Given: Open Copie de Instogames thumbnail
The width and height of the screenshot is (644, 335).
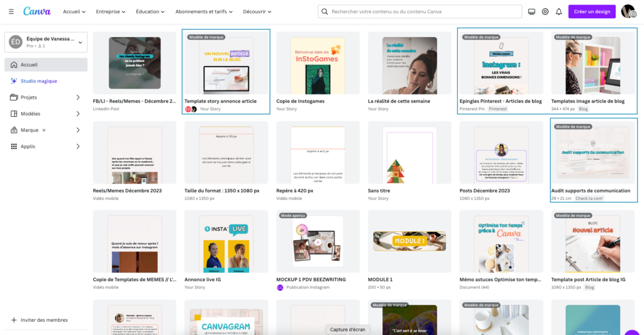Looking at the screenshot, I should pyautogui.click(x=318, y=63).
